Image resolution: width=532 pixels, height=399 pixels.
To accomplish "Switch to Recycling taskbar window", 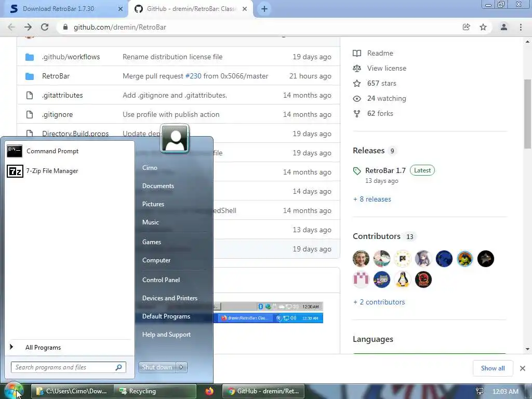I will click(155, 391).
